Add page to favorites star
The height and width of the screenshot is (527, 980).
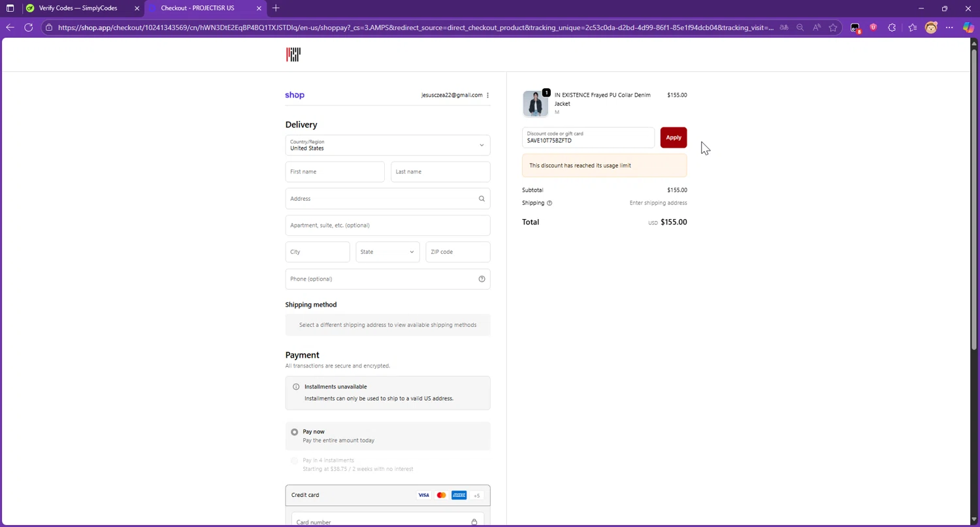(x=833, y=27)
